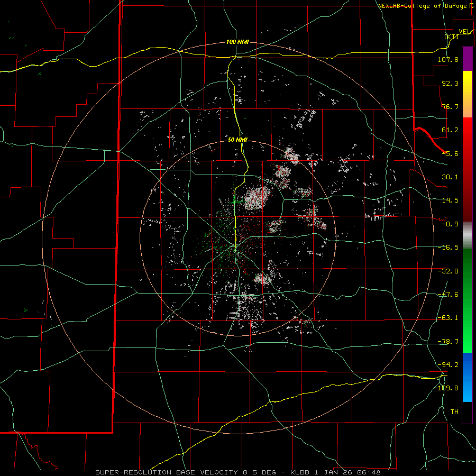Pick the yellow-orange segment of the color bar

467,94
